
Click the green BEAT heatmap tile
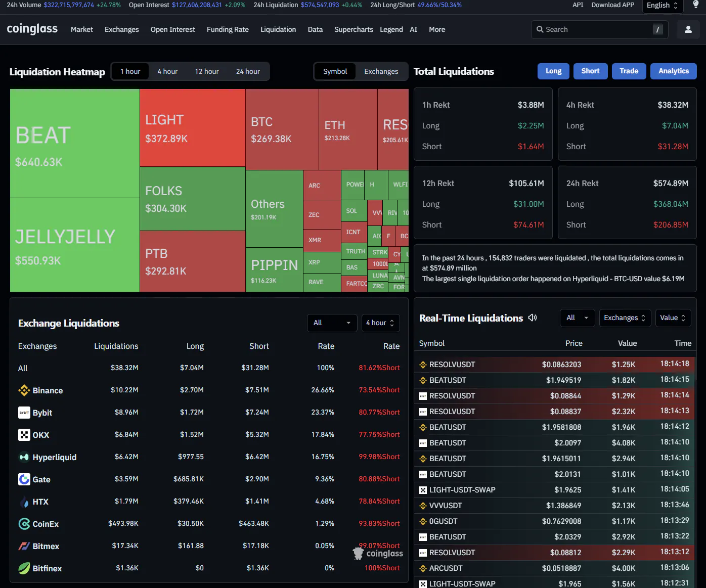pos(75,144)
